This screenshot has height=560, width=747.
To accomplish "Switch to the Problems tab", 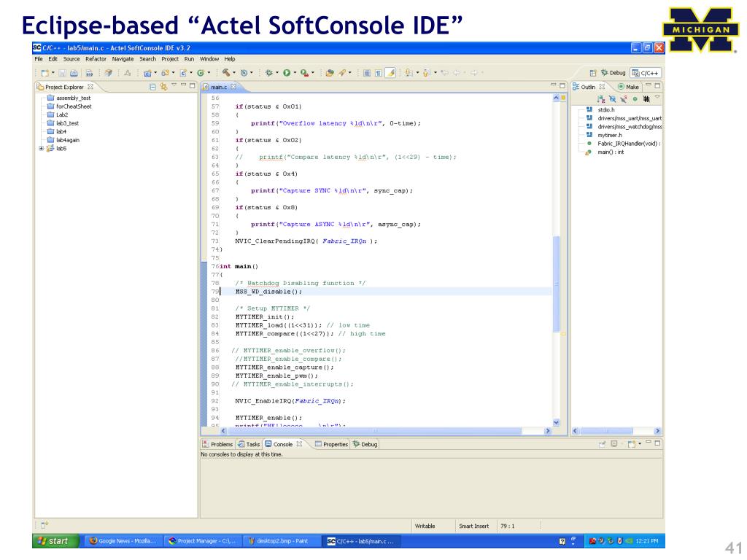I will (217, 444).
